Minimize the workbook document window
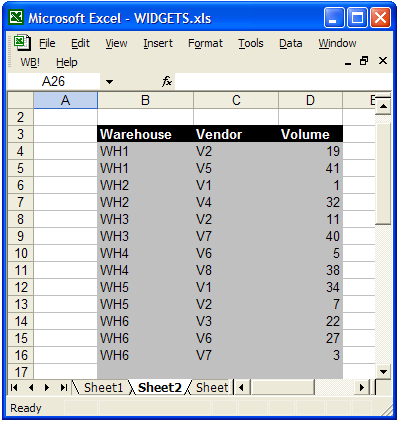399x422 pixels. pyautogui.click(x=348, y=62)
